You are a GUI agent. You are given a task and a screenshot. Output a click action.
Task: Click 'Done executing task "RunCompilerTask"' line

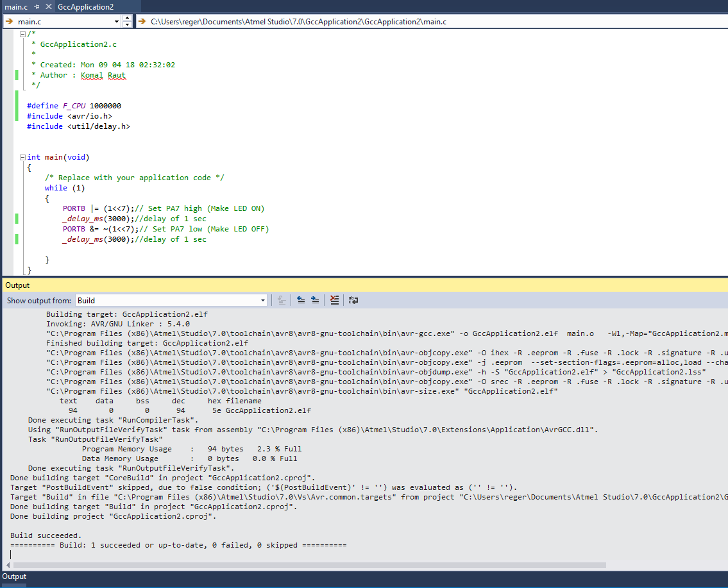coord(114,421)
